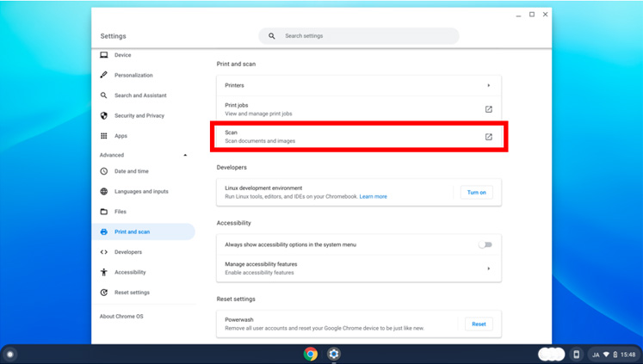Toggle always show accessibility options switch

tap(485, 244)
